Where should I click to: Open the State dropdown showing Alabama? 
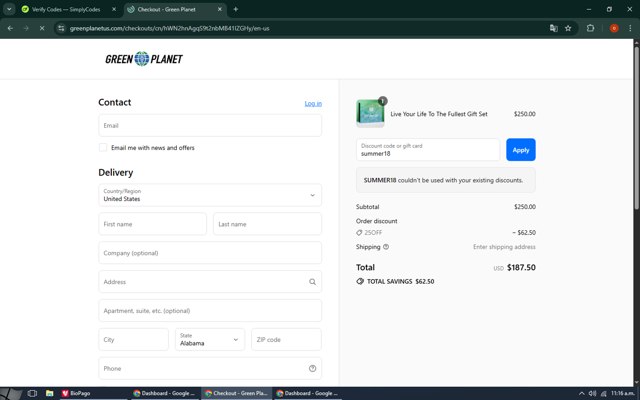[210, 339]
